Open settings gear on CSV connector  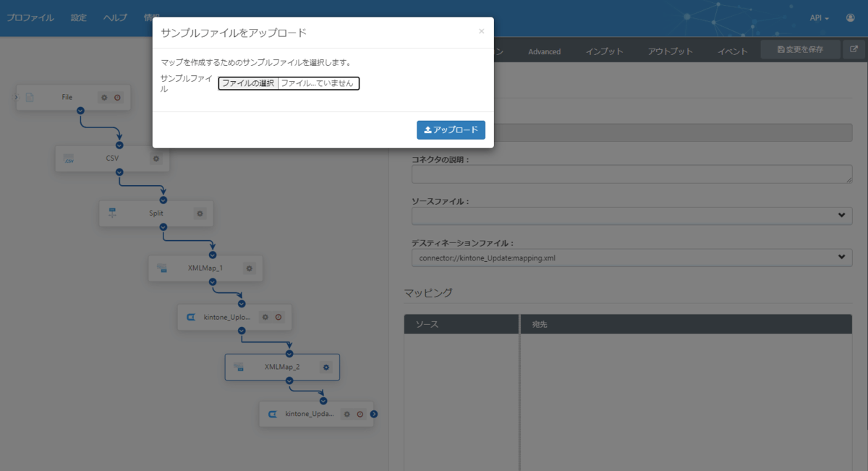point(156,158)
